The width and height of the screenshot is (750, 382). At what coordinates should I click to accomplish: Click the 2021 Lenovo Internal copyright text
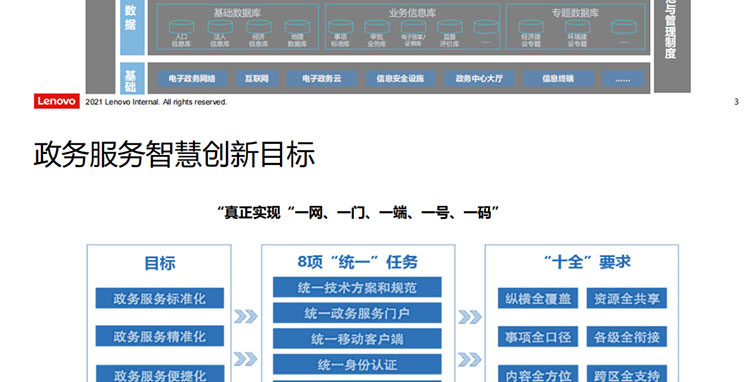pos(156,102)
